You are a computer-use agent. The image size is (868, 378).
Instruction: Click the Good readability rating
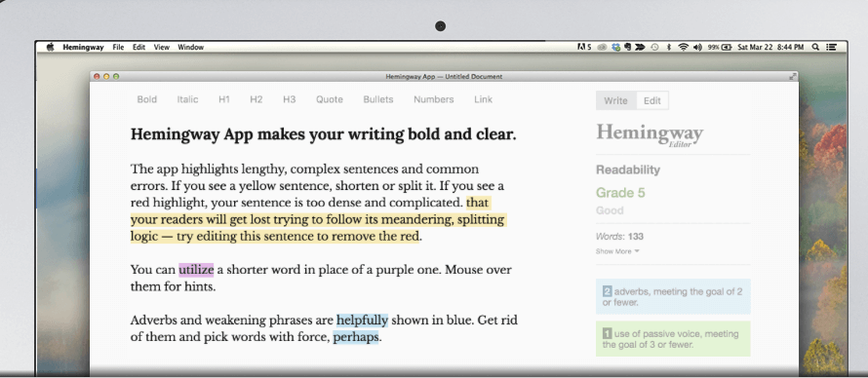(610, 210)
